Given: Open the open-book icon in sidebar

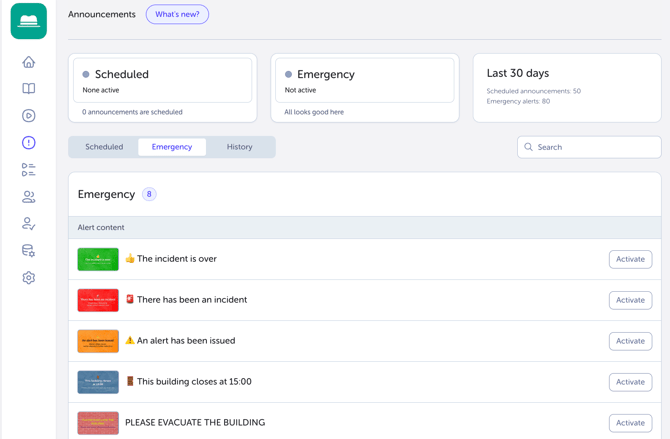Looking at the screenshot, I should tap(29, 88).
